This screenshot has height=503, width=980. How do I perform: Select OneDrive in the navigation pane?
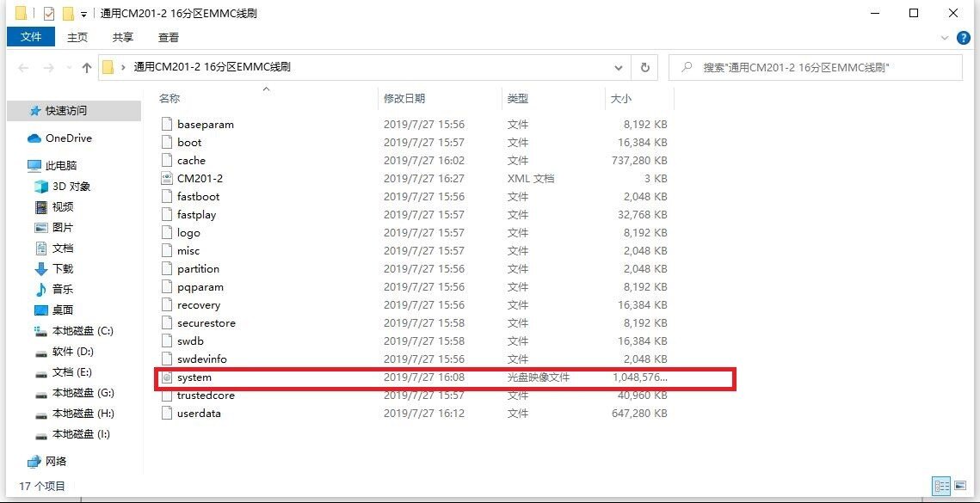tap(68, 138)
